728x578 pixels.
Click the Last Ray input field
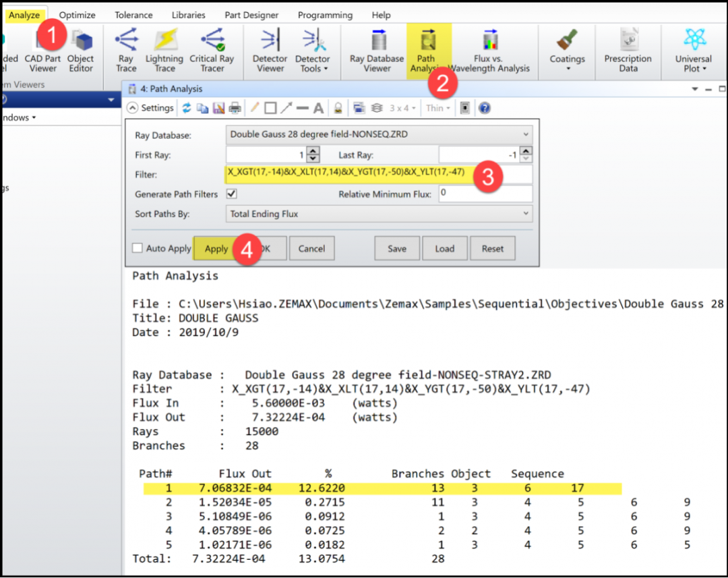pos(479,154)
